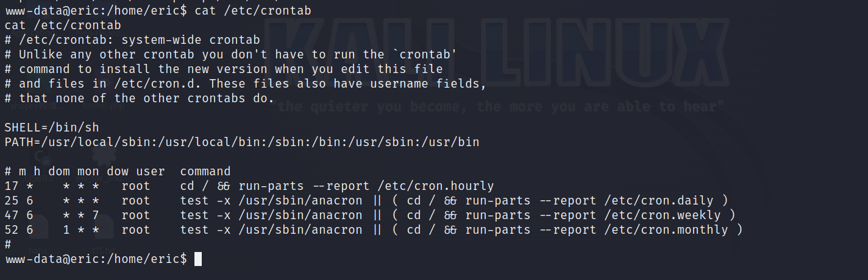This screenshot has height=280, width=868.
Task: Click the PATH variable line
Action: tap(242, 142)
